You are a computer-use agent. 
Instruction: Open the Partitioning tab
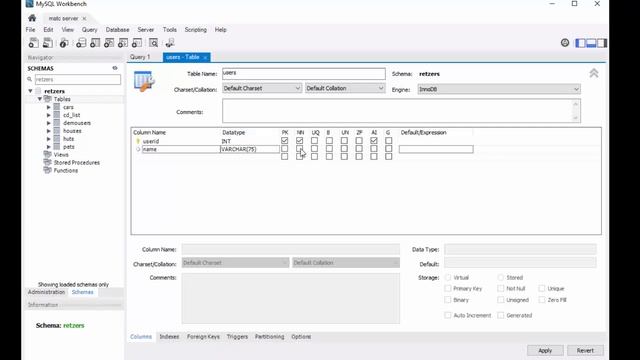tap(269, 337)
